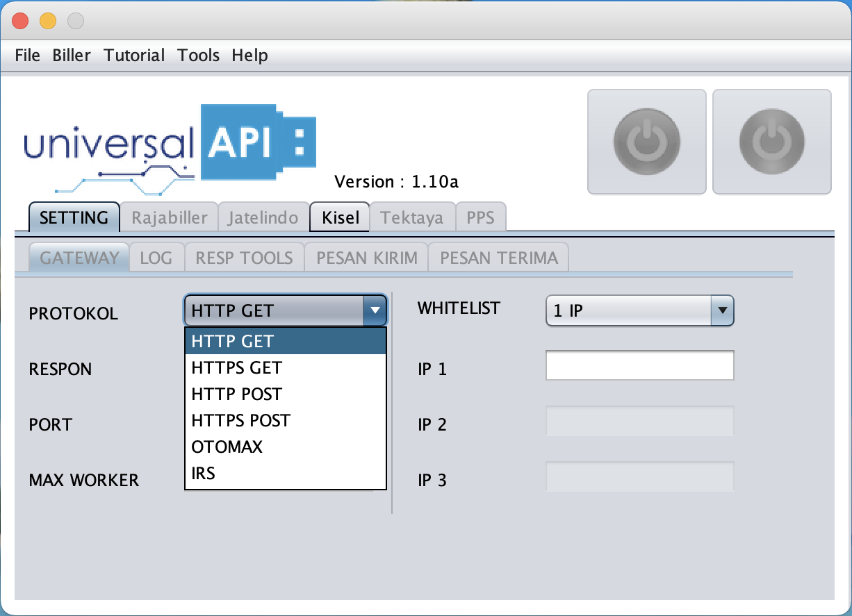Screen dimensions: 852x616
Task: Click the PROTOKOL label
Action: [74, 314]
